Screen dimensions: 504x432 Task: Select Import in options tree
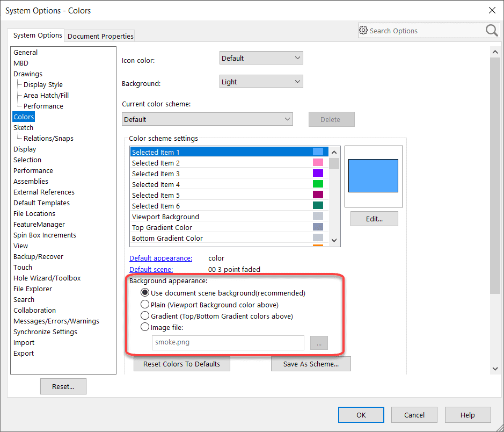coord(24,343)
